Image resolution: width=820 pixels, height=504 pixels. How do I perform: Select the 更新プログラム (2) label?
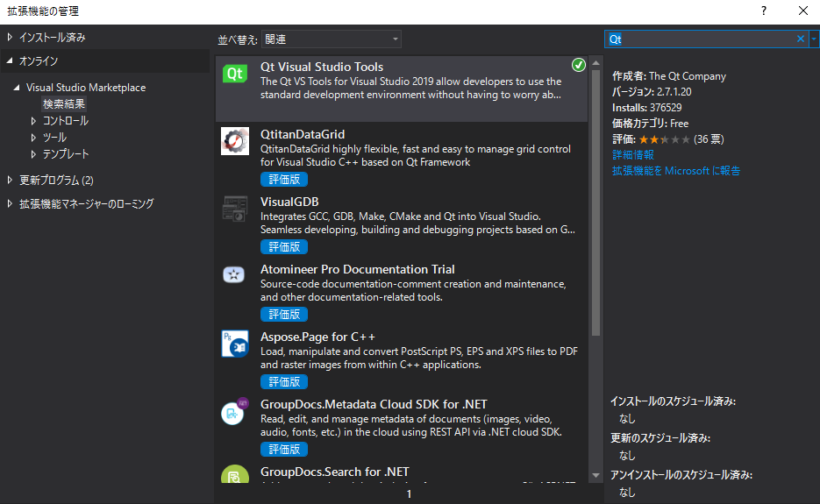56,180
